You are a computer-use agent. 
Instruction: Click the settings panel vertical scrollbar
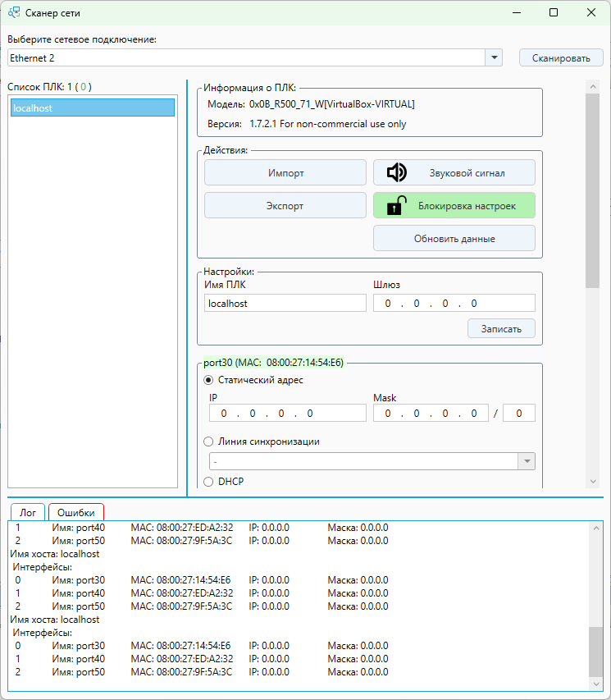click(x=592, y=189)
